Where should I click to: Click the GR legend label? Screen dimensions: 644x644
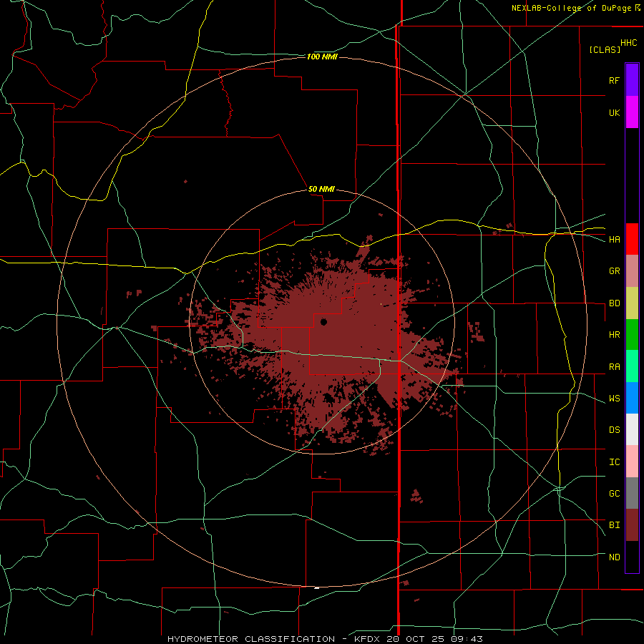point(614,271)
